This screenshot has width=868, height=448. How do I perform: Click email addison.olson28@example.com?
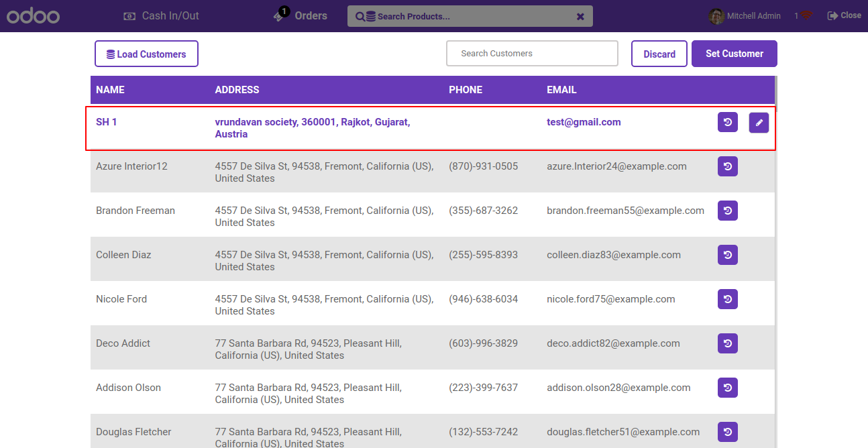pos(618,388)
